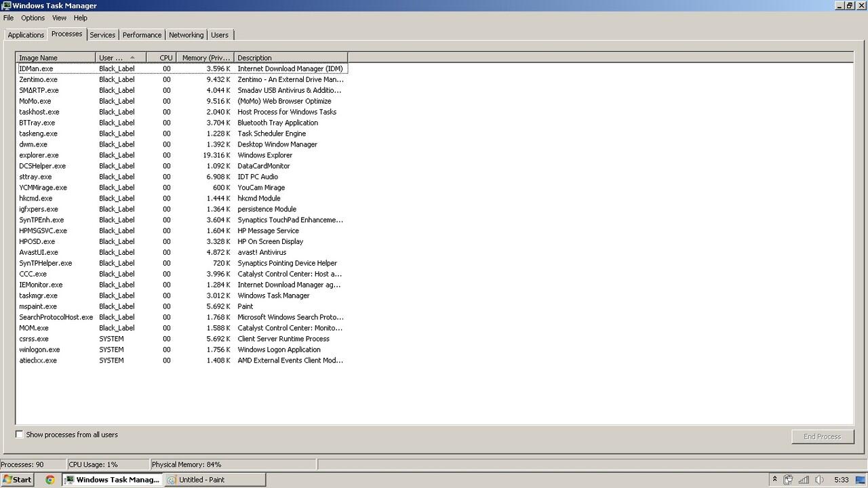Open the Options menu

click(33, 18)
